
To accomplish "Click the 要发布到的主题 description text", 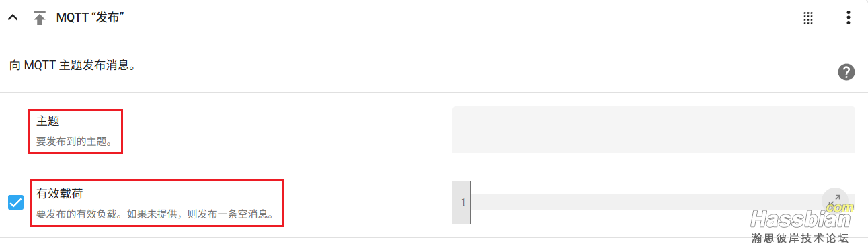I will (x=74, y=142).
